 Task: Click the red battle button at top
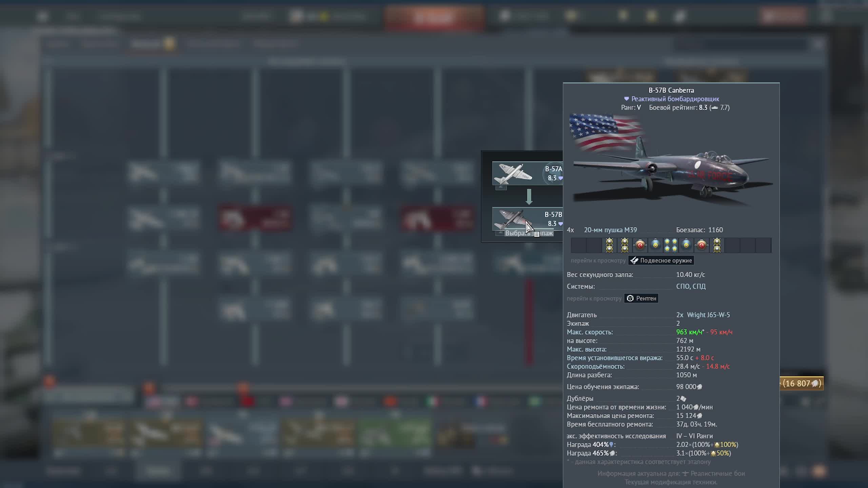click(x=434, y=17)
